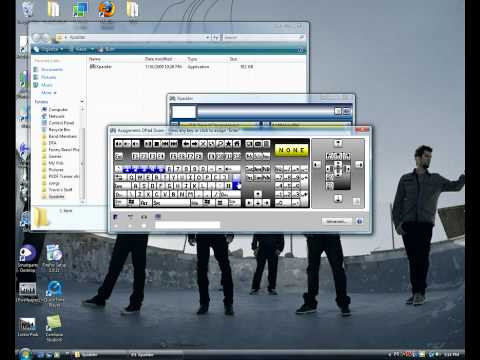The height and width of the screenshot is (360, 480).
Task: Switch to Xpadder folder taskbar button
Action: tap(99, 355)
